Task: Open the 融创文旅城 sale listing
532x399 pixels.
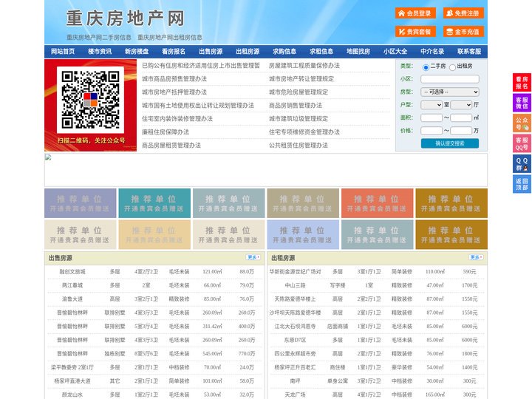Action: coord(72,272)
